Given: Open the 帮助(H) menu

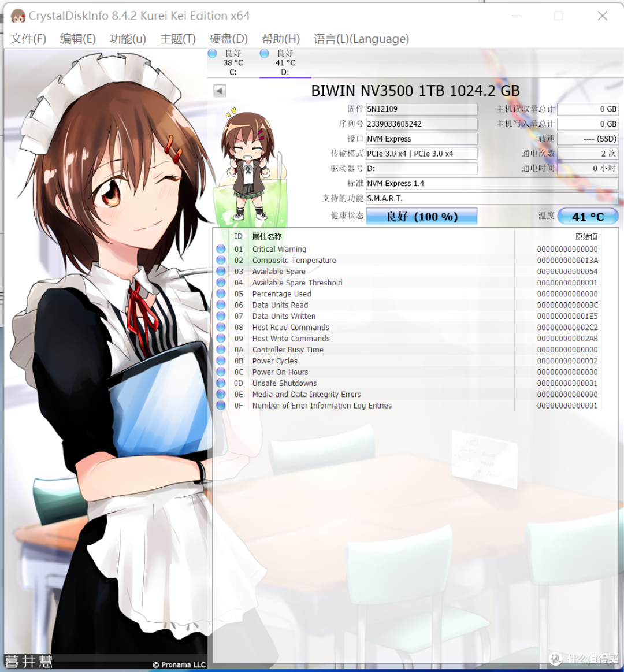Looking at the screenshot, I should tap(281, 39).
